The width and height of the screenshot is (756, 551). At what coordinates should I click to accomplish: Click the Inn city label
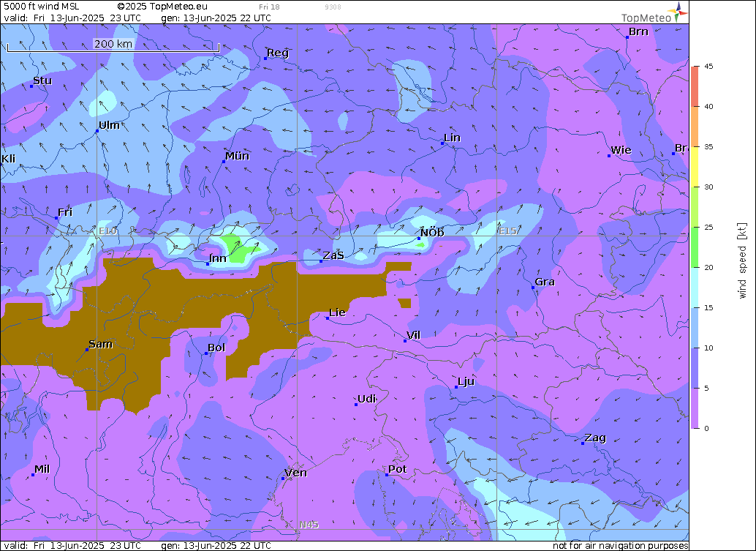click(218, 258)
